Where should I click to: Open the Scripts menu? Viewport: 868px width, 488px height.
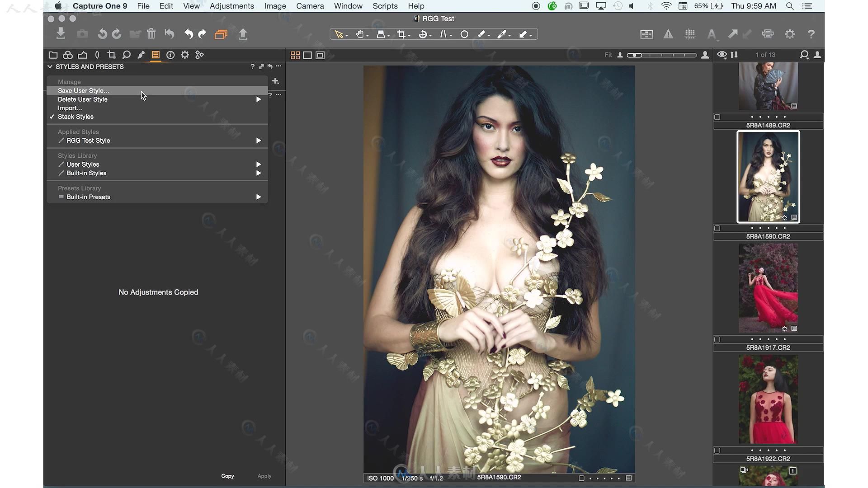coord(385,6)
